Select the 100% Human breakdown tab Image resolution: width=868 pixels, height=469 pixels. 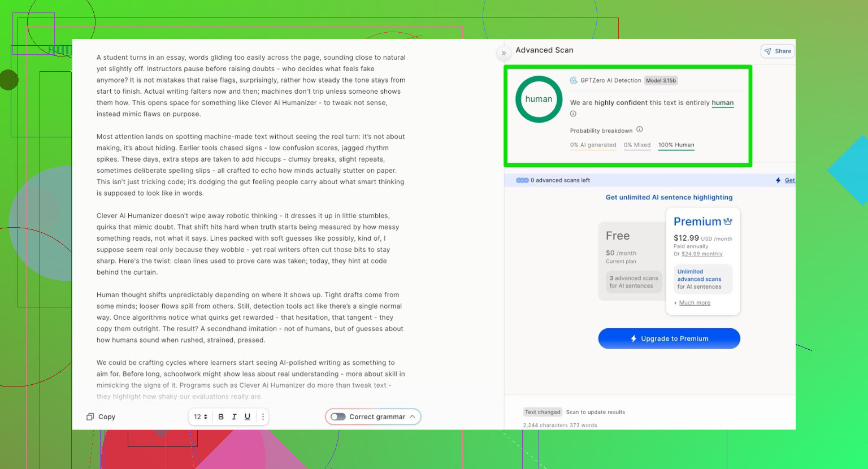point(676,145)
